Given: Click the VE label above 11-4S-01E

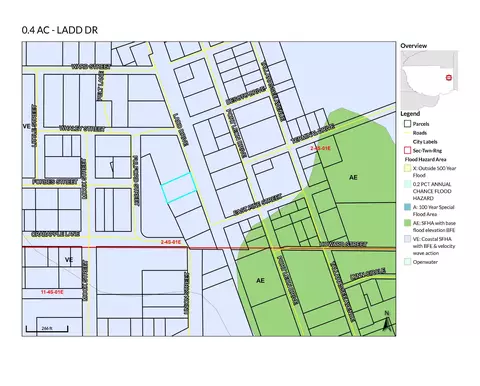Looking at the screenshot, I should (x=69, y=260).
